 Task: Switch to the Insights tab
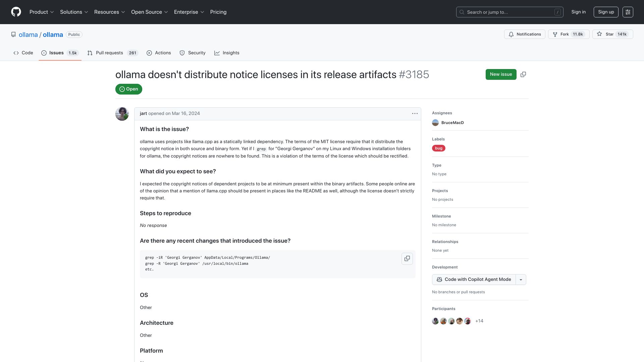click(227, 53)
